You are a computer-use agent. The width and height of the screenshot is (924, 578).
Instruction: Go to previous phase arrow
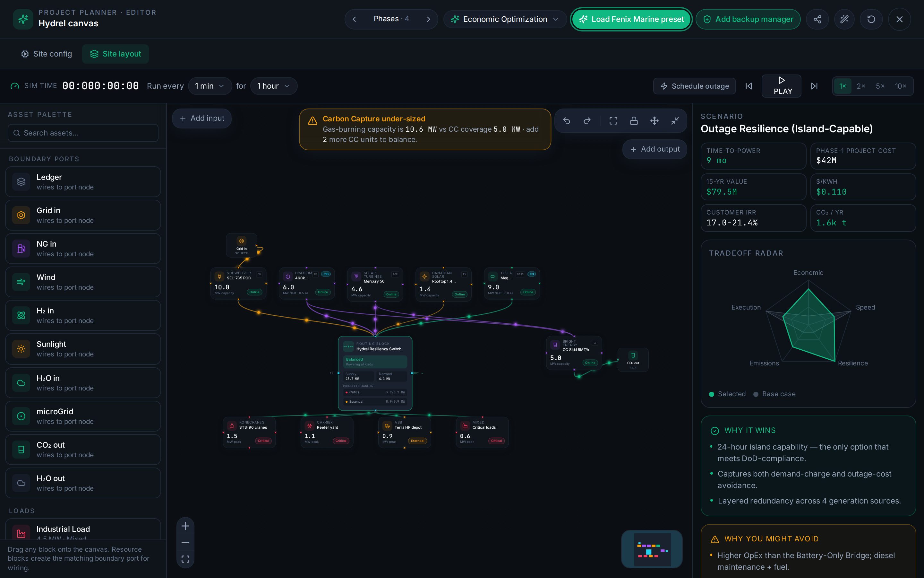coord(354,19)
